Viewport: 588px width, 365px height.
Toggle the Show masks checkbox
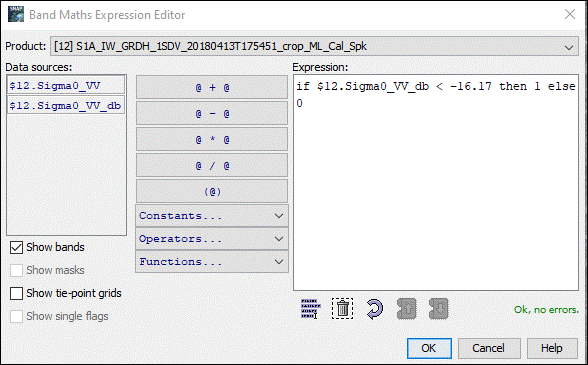point(16,270)
